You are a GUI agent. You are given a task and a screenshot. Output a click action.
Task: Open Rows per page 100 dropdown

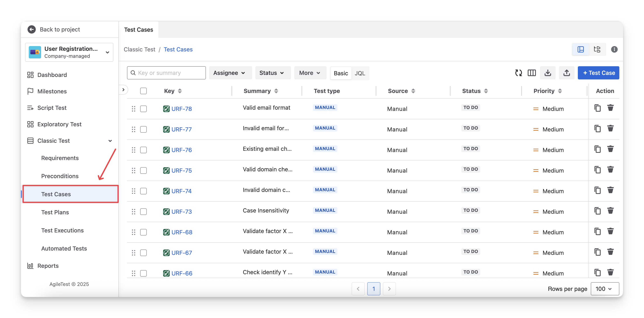[605, 289]
